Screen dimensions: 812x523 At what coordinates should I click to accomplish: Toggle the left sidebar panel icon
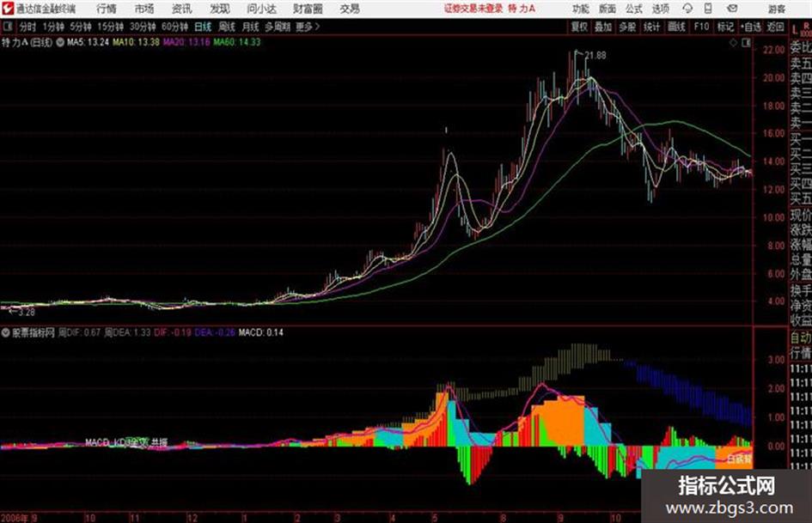tap(7, 27)
